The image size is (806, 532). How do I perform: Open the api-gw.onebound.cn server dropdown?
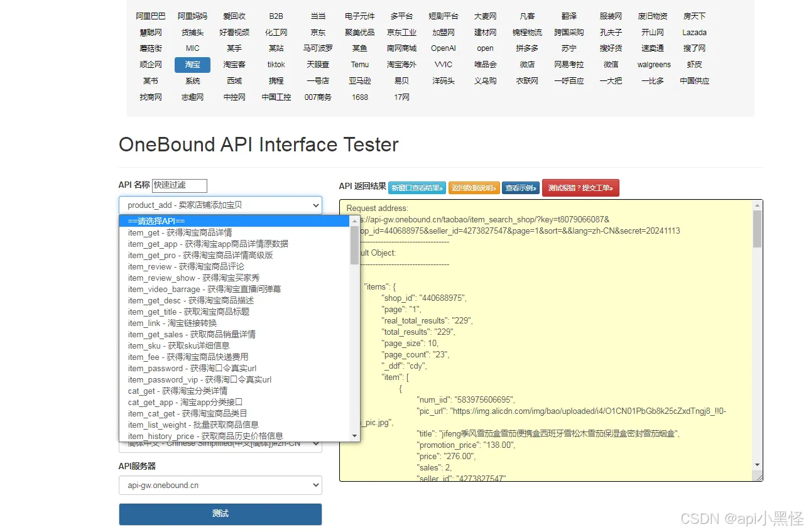click(221, 486)
